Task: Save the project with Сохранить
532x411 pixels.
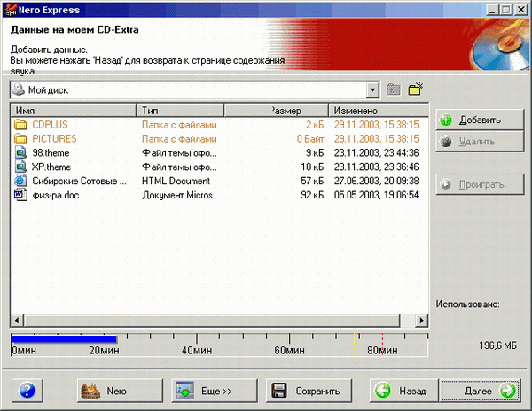Action: tap(309, 391)
